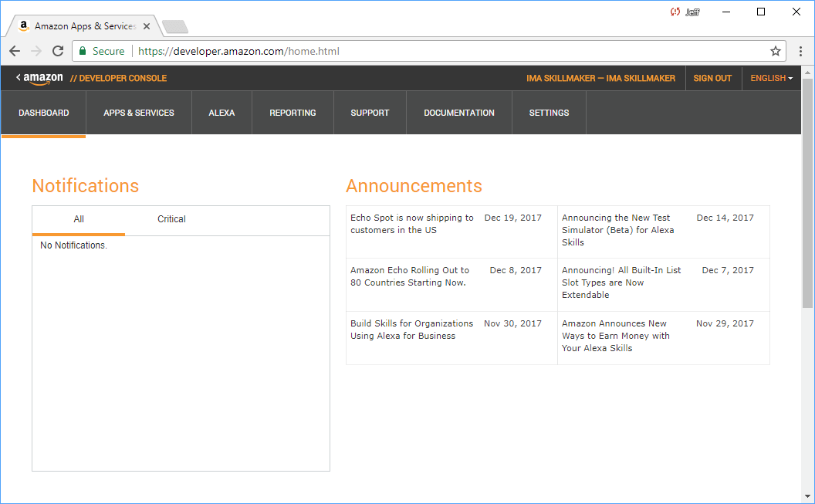
Task: Switch to the Critical notifications tab
Action: pos(171,219)
